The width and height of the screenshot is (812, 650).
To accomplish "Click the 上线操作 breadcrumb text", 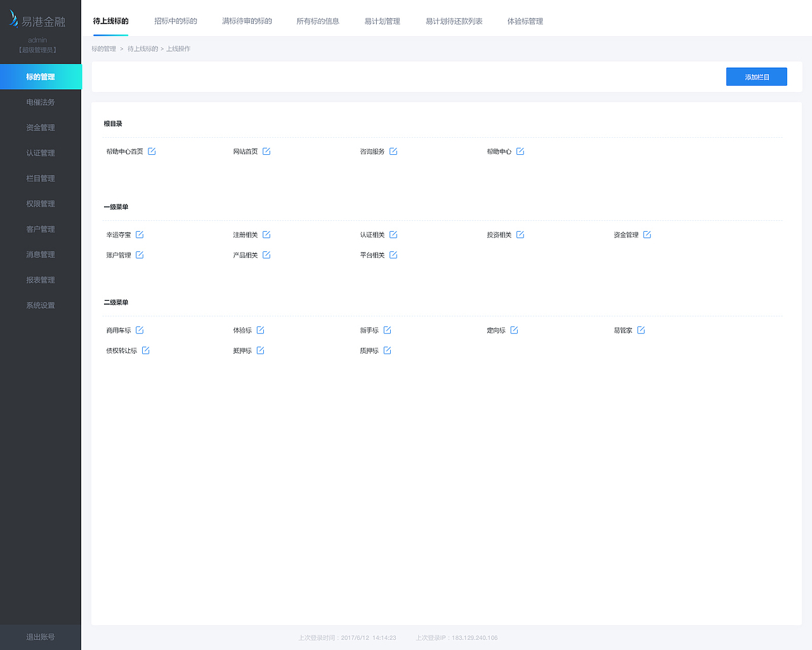I will click(x=178, y=49).
